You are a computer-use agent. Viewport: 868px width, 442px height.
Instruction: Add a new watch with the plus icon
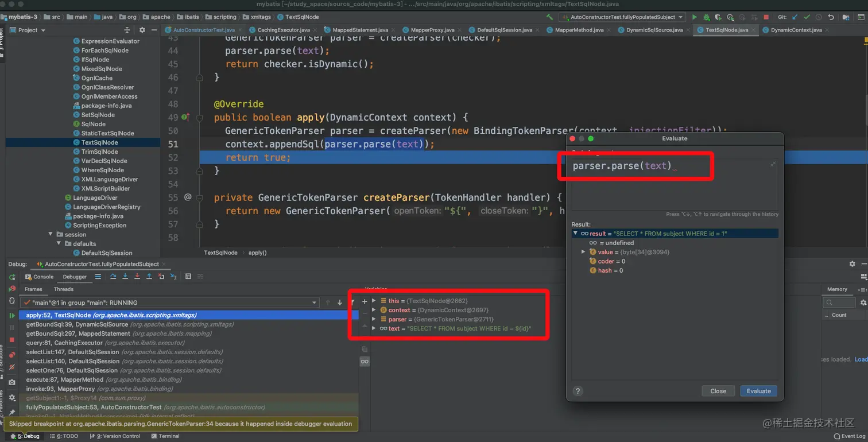click(x=364, y=301)
